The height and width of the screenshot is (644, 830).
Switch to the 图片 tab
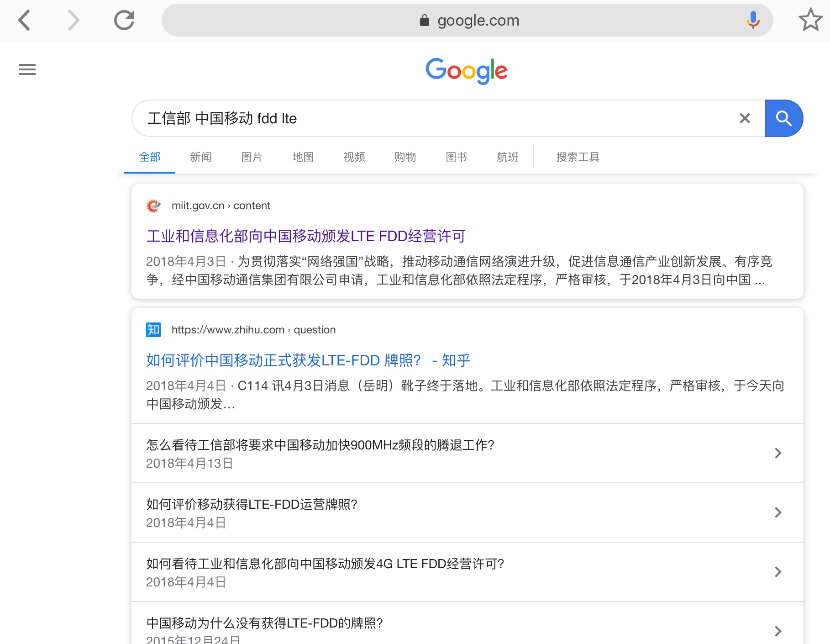(252, 157)
